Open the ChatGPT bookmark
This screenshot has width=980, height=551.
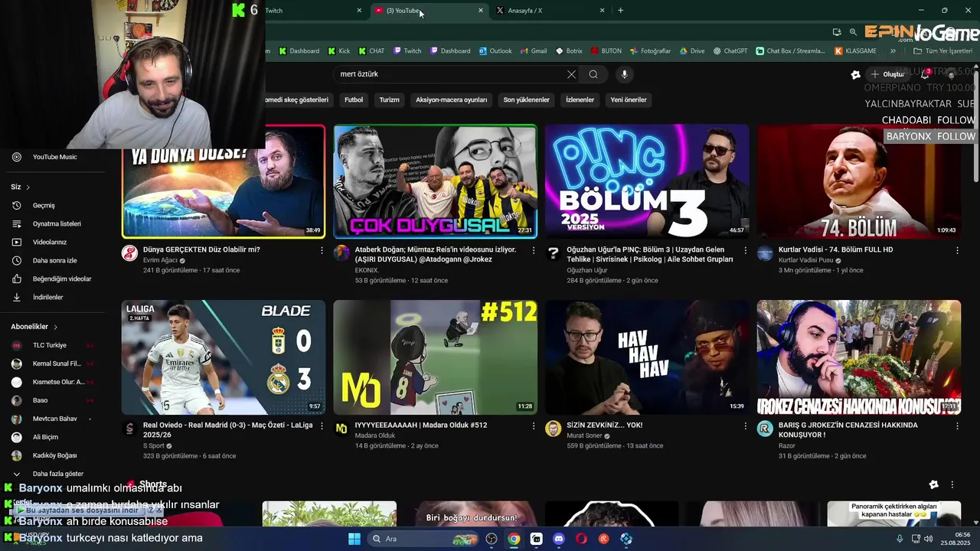point(730,51)
